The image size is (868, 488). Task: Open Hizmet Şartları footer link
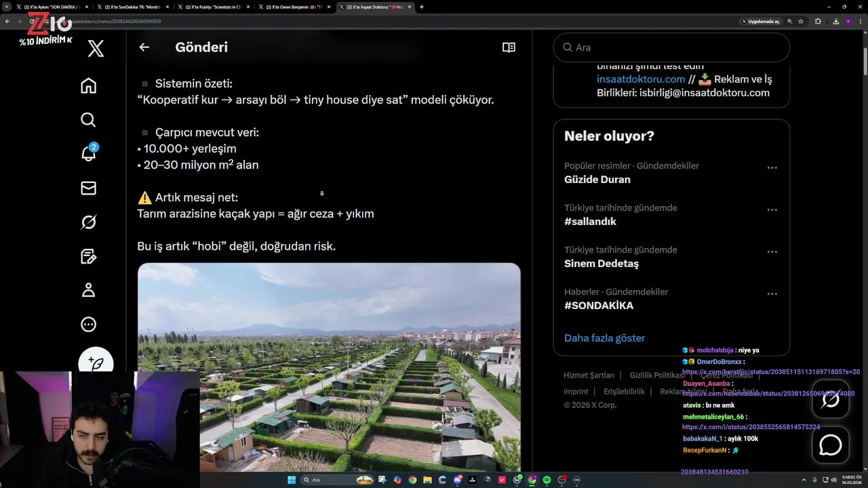[x=589, y=375]
